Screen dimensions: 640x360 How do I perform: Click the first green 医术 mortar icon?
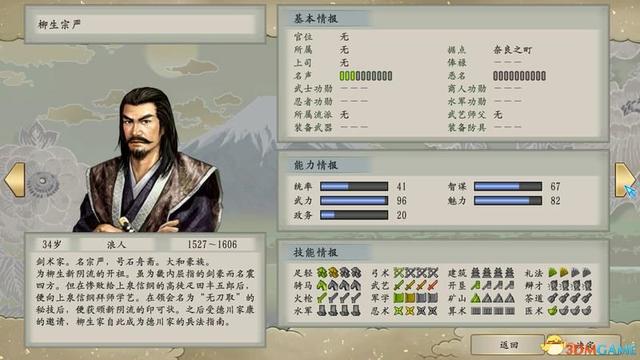[x=553, y=311]
